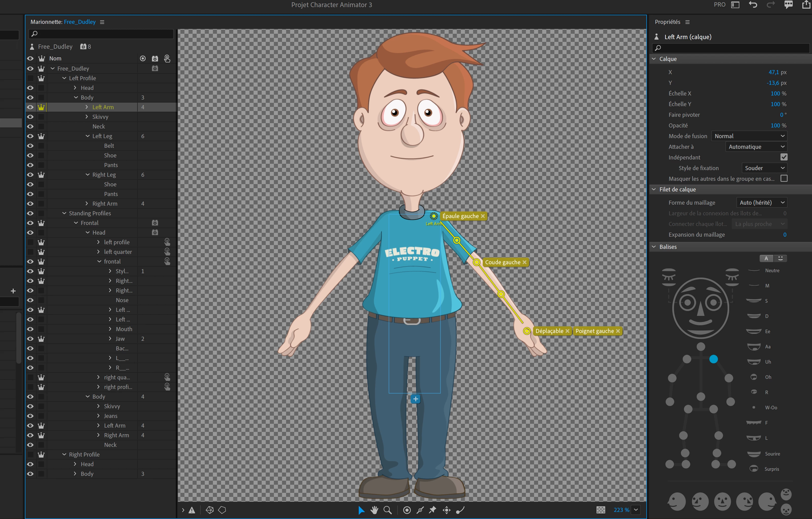The height and width of the screenshot is (519, 812).
Task: Select the Hand tool
Action: coord(374,510)
